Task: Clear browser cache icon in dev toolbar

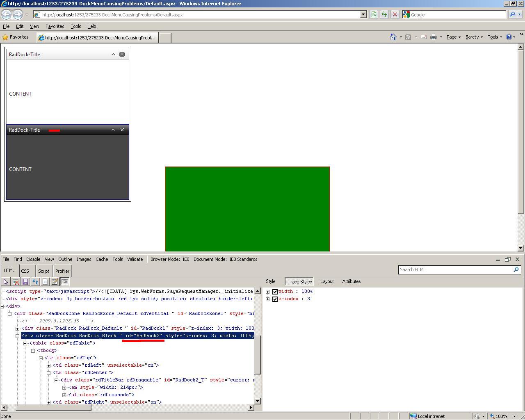Action: [16, 282]
